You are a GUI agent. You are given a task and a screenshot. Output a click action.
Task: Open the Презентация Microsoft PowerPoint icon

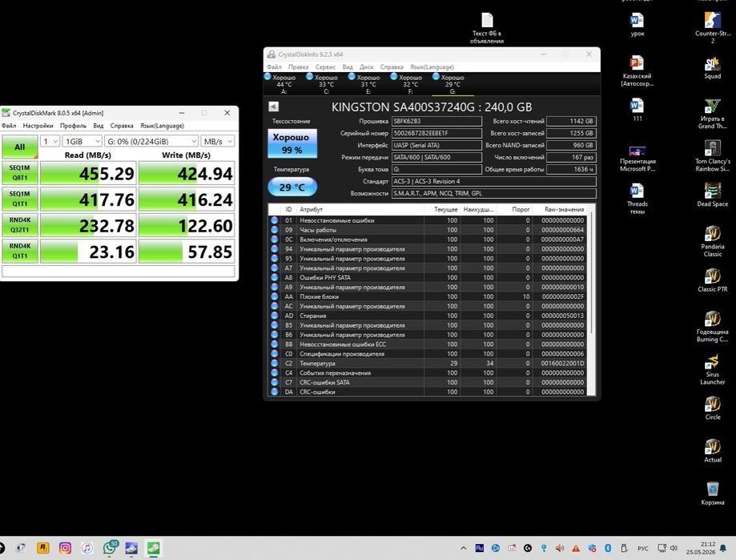(x=637, y=158)
